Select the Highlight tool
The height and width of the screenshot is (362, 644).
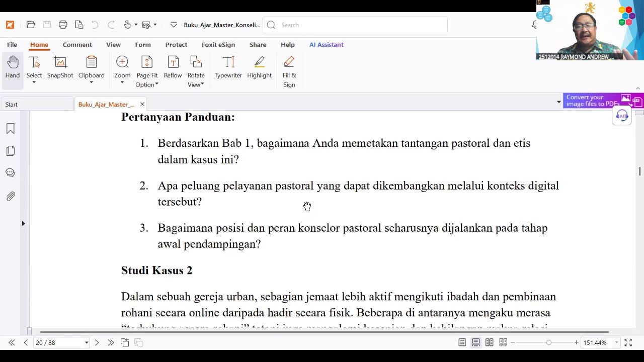click(x=259, y=68)
